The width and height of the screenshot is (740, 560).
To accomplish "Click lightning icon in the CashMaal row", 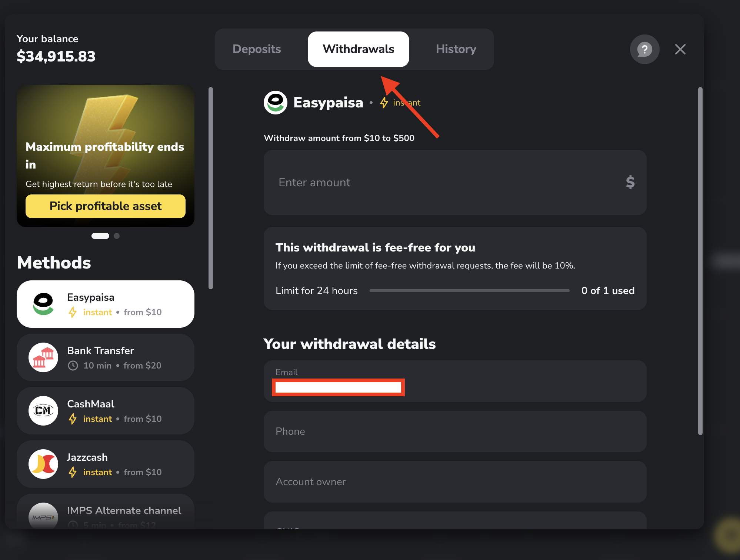I will tap(73, 419).
